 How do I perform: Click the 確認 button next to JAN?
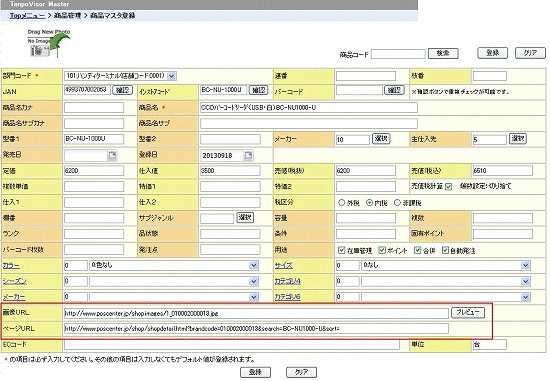click(122, 90)
